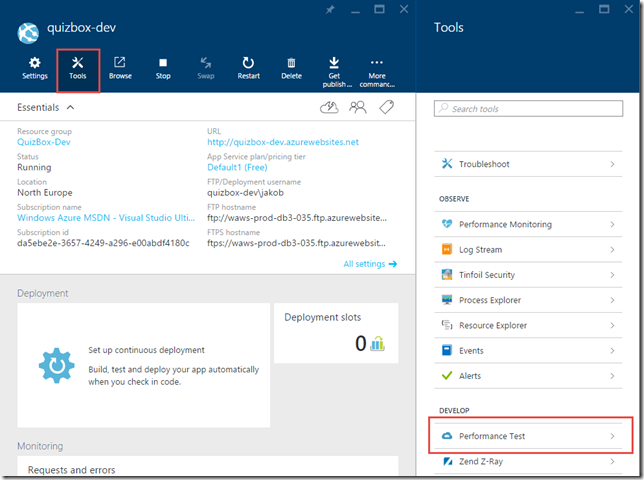The width and height of the screenshot is (644, 480).
Task: Open Troubleshoot tool entry
Action: coord(528,164)
